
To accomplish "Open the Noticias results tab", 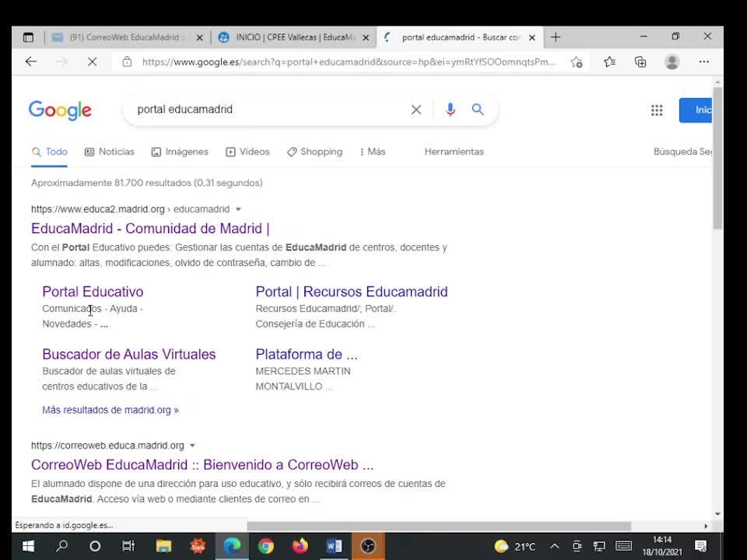I will pyautogui.click(x=110, y=152).
